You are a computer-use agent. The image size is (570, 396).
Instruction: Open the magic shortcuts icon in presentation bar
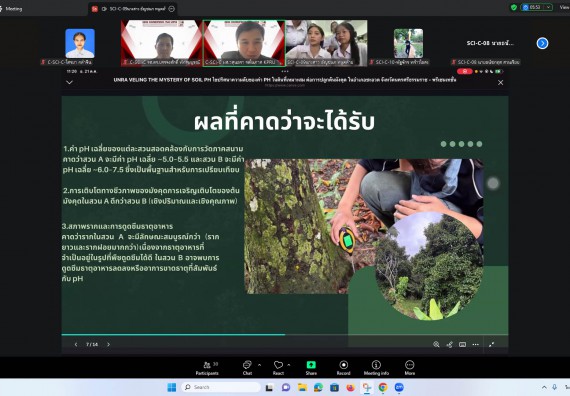450,344
